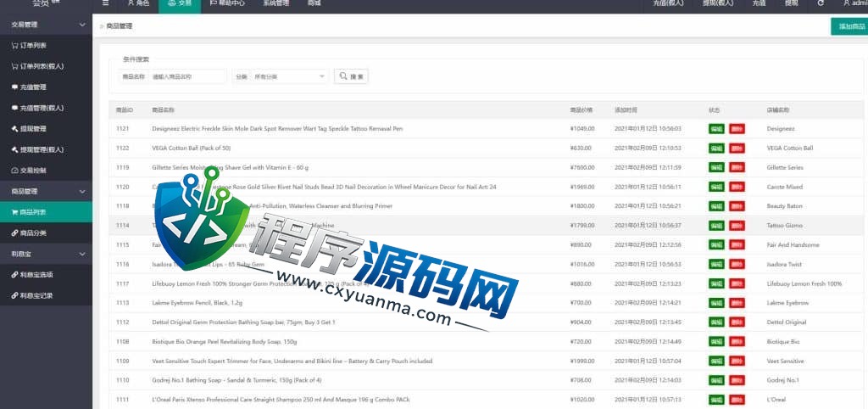Delete the Veet Sensitive product row
Image resolution: width=868 pixels, height=409 pixels.
click(737, 361)
